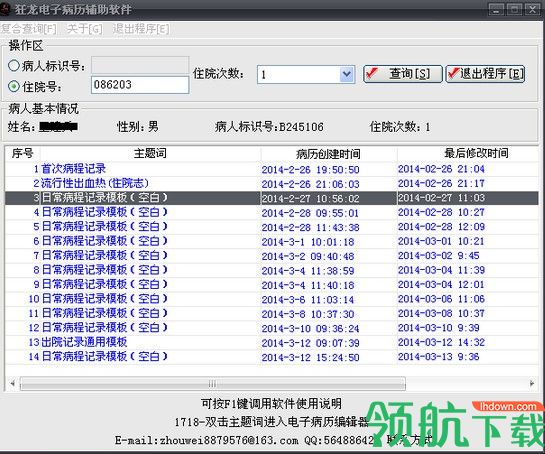Open the 关于[G] menu
The width and height of the screenshot is (545, 454).
pyautogui.click(x=84, y=29)
